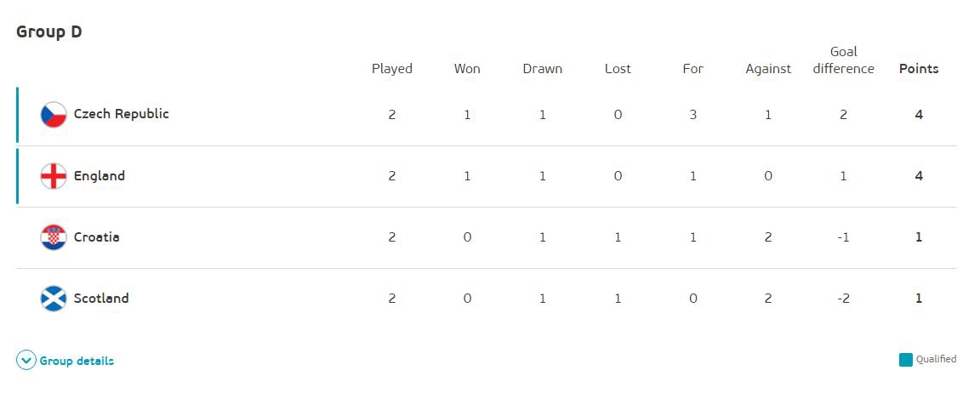Expand the Group details section

click(77, 361)
